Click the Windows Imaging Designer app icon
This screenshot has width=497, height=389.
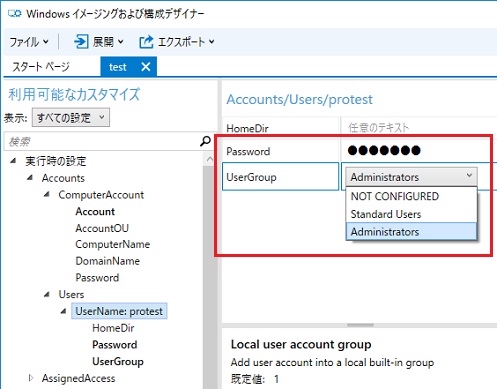click(14, 14)
